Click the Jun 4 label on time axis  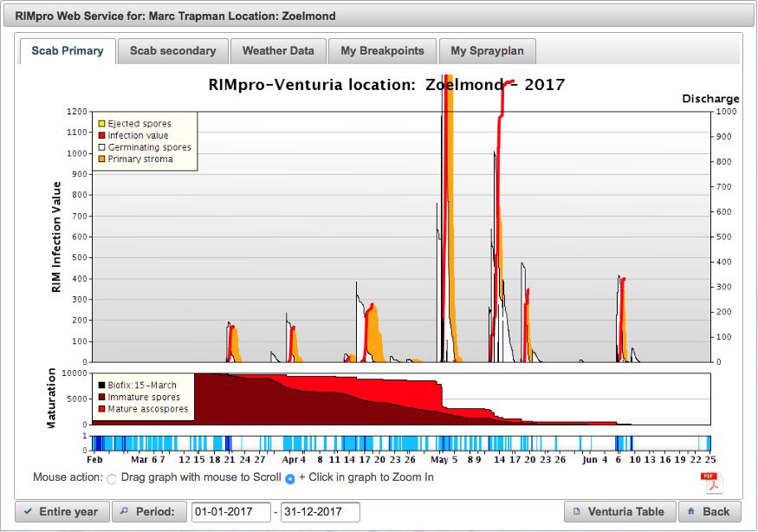[594, 459]
